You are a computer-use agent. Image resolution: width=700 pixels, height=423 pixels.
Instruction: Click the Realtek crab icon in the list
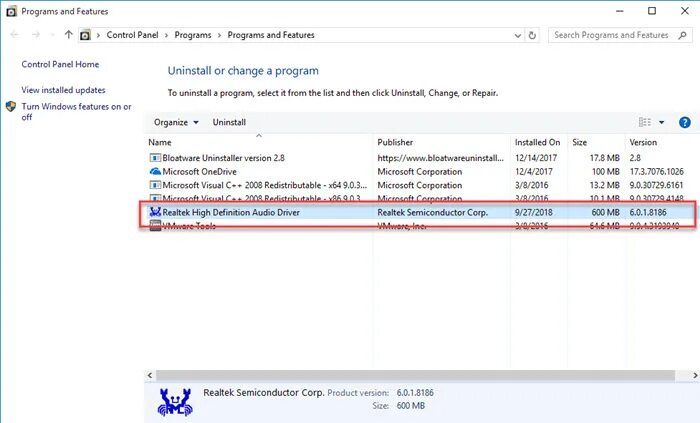tap(155, 212)
